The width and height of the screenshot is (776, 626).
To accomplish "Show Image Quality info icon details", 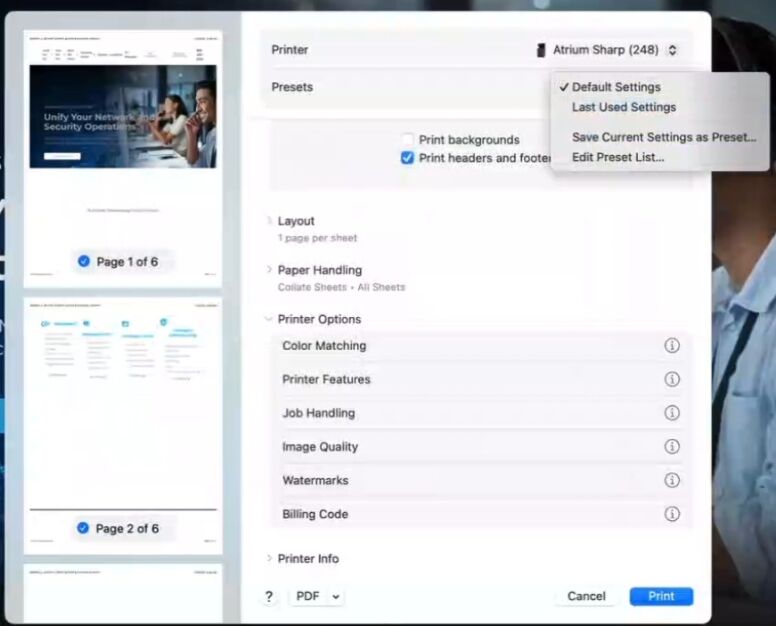I will click(x=672, y=447).
